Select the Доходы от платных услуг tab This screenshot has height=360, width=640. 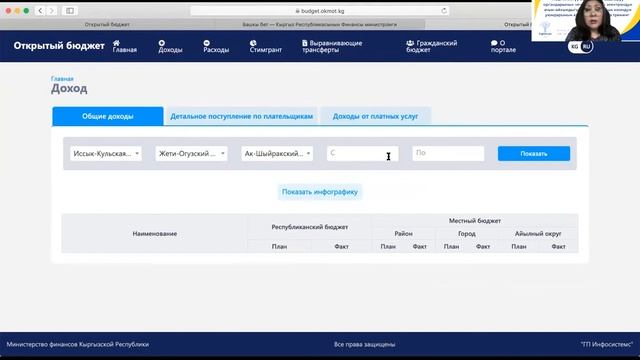[375, 116]
